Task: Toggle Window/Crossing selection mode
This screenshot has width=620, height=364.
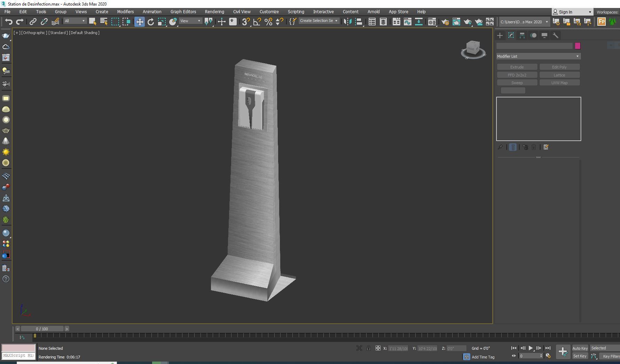Action: [x=126, y=22]
